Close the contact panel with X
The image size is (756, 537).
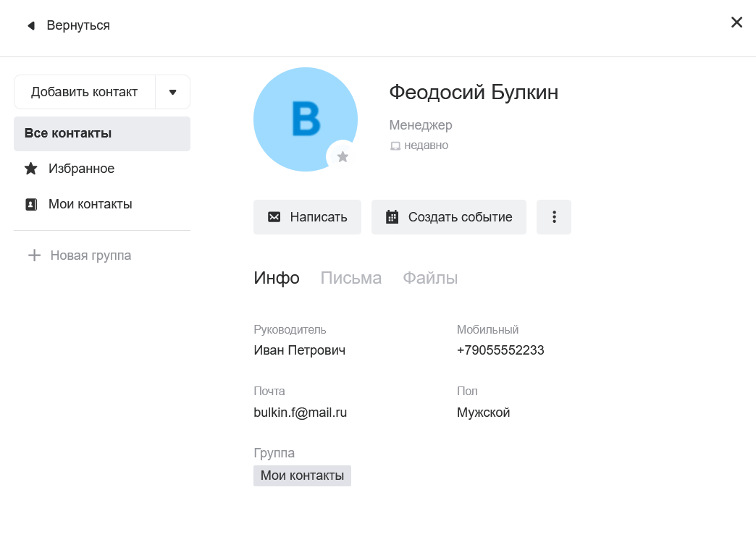736,22
